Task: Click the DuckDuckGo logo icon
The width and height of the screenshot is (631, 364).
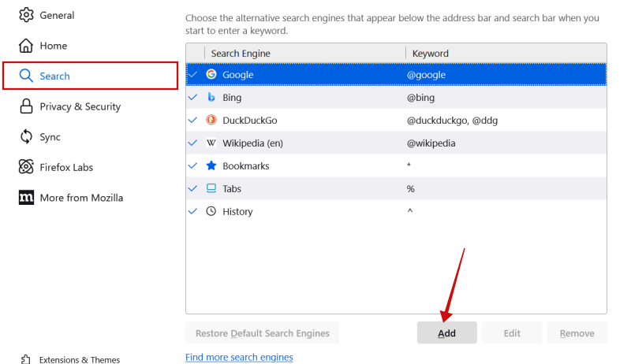Action: 211,120
